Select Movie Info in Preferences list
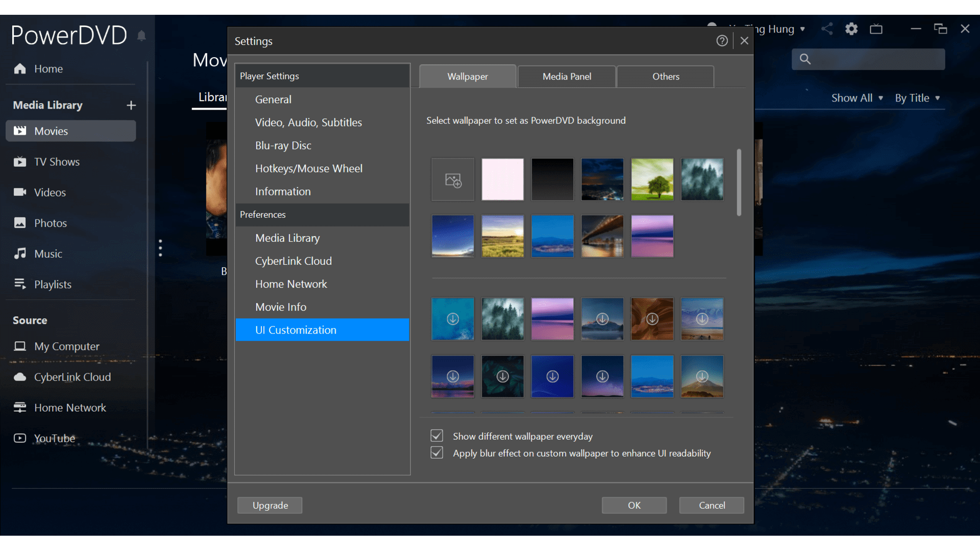Screen dimensions: 980x551 pos(281,307)
